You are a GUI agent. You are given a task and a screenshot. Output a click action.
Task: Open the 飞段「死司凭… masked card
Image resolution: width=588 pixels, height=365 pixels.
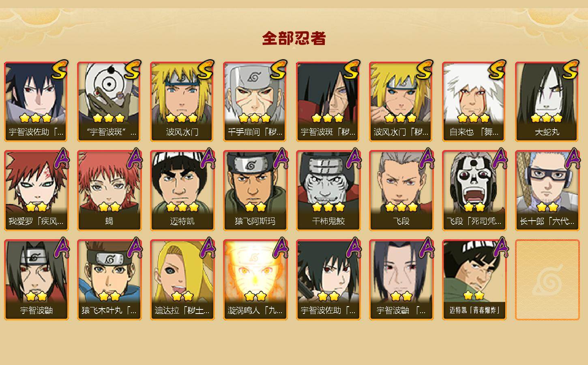pos(474,191)
